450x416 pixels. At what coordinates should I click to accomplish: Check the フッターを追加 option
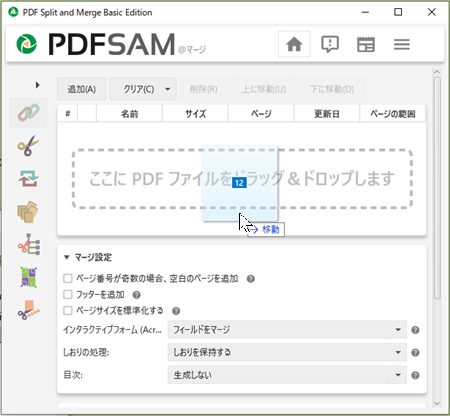[68, 294]
